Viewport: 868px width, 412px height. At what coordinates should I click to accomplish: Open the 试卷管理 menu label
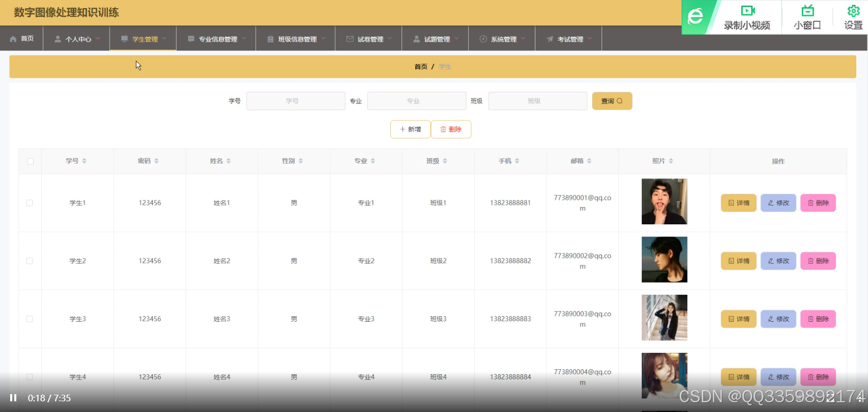[370, 39]
